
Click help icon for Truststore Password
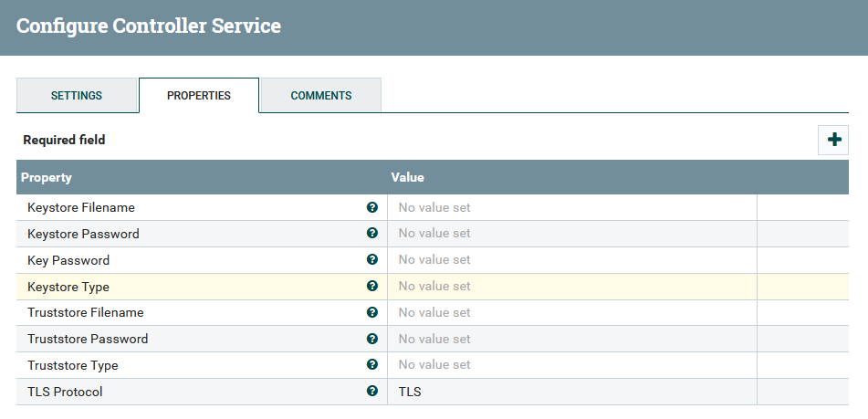tap(372, 338)
